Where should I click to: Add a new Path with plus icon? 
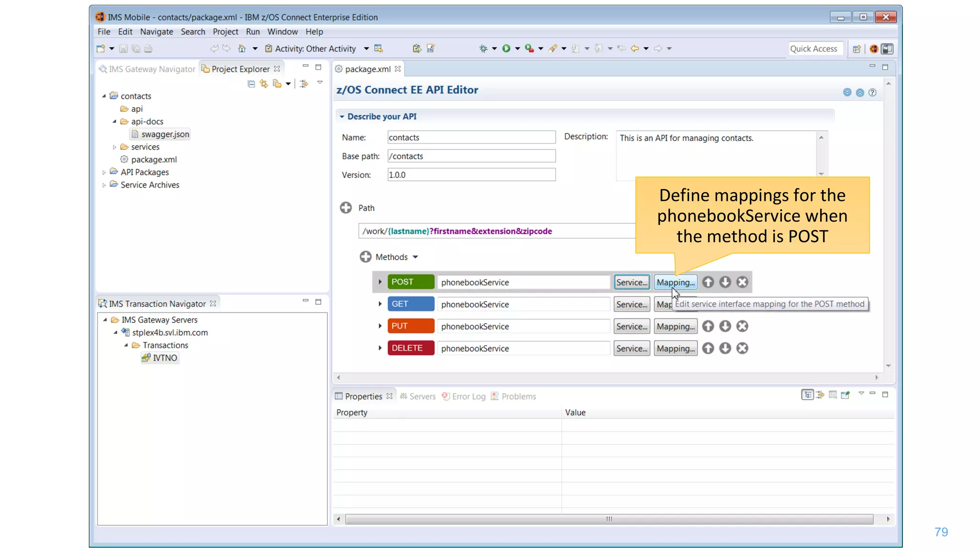[x=345, y=208]
